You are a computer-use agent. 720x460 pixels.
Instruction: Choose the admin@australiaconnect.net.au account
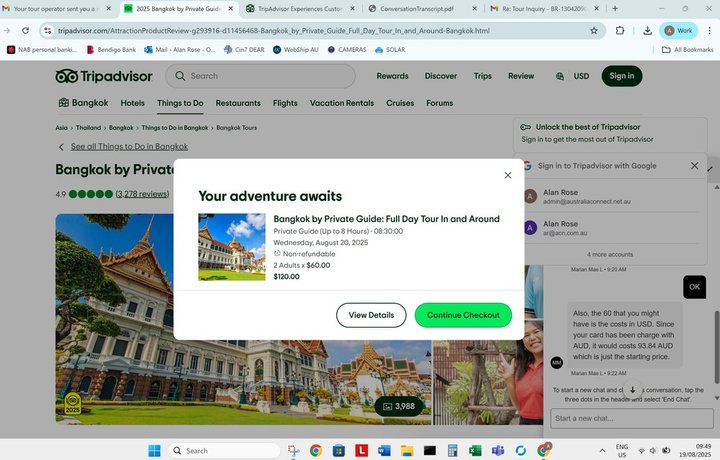(612, 196)
